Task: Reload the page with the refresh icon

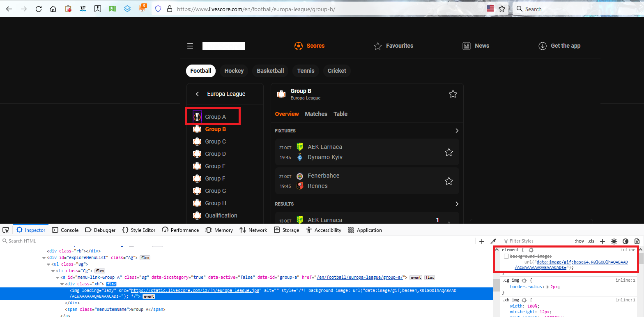Action: coord(39,9)
